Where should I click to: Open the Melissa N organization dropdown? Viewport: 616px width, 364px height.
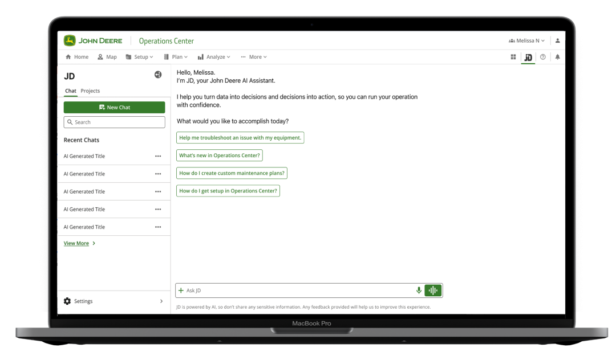(526, 40)
